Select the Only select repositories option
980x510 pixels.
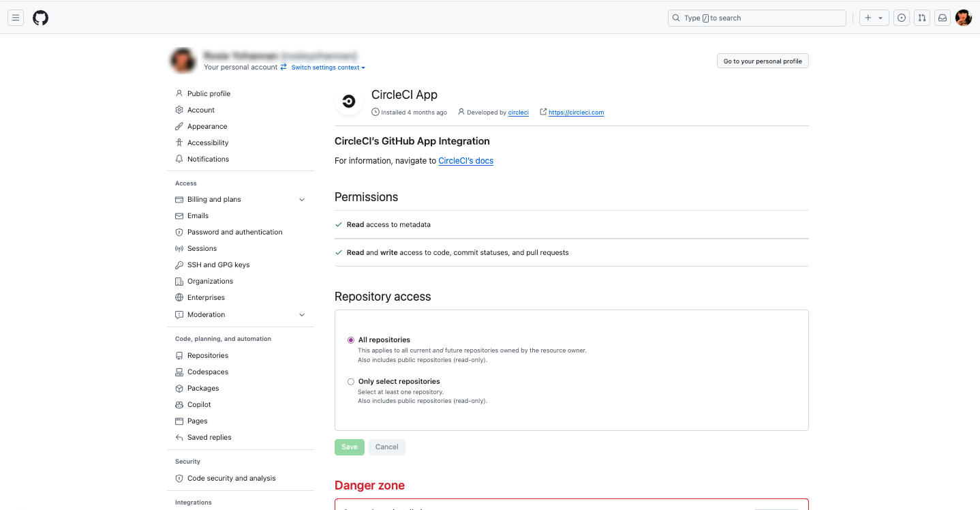351,382
